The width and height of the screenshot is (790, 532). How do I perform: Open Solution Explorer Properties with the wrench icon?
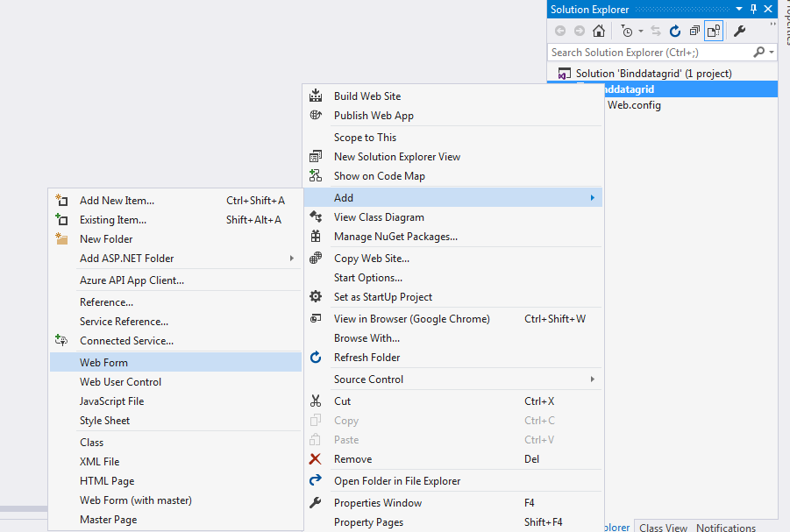point(739,32)
